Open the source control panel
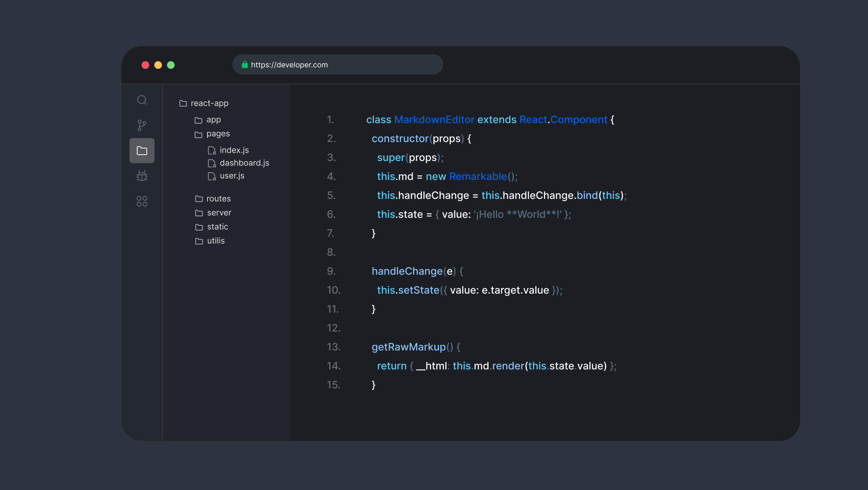Screen dimensions: 868x490 pyautogui.click(x=142, y=125)
